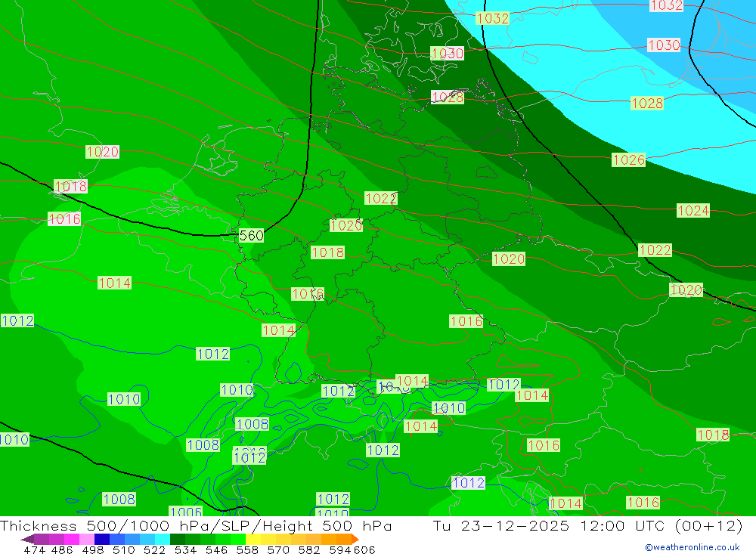Click the legend value '582'
Viewport: 756px width, 554px height.
[308, 549]
